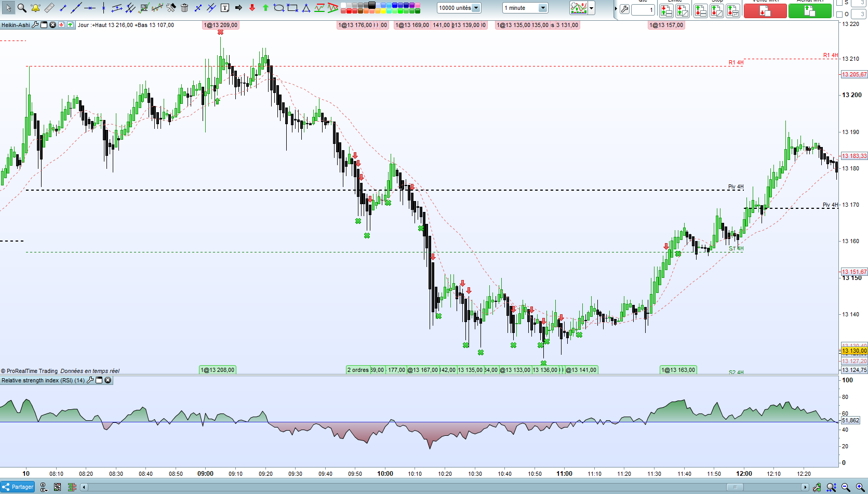
Task: Select the cursor pointer tool
Action: click(x=8, y=8)
